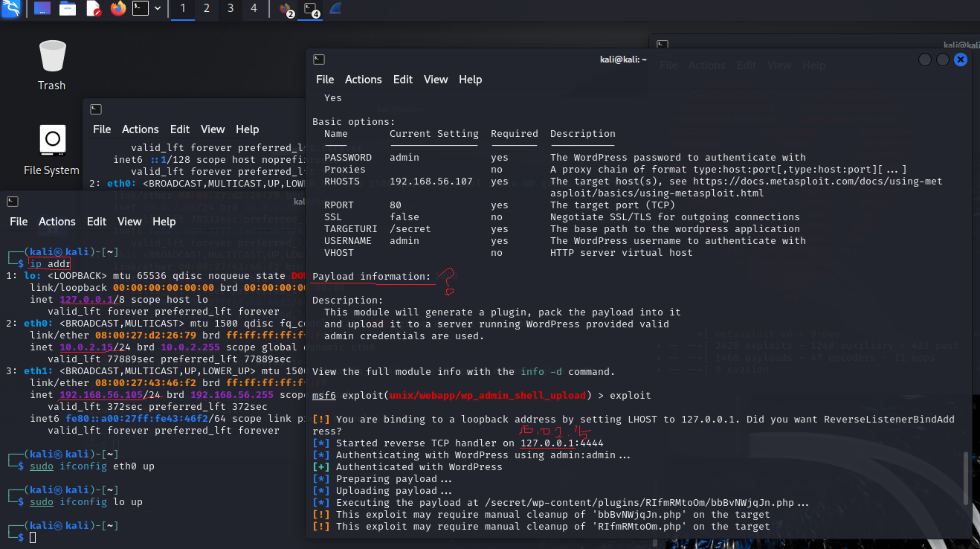Switch to workspace 2
The width and height of the screenshot is (980, 549).
coord(207,9)
